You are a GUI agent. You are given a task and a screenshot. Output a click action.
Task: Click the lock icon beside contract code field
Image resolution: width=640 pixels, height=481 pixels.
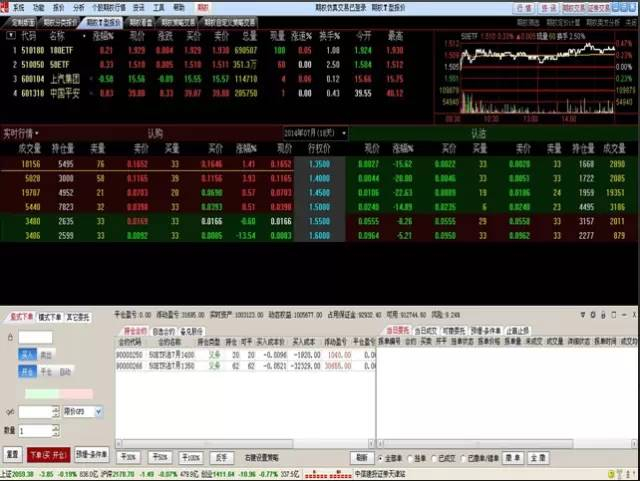coord(10,337)
